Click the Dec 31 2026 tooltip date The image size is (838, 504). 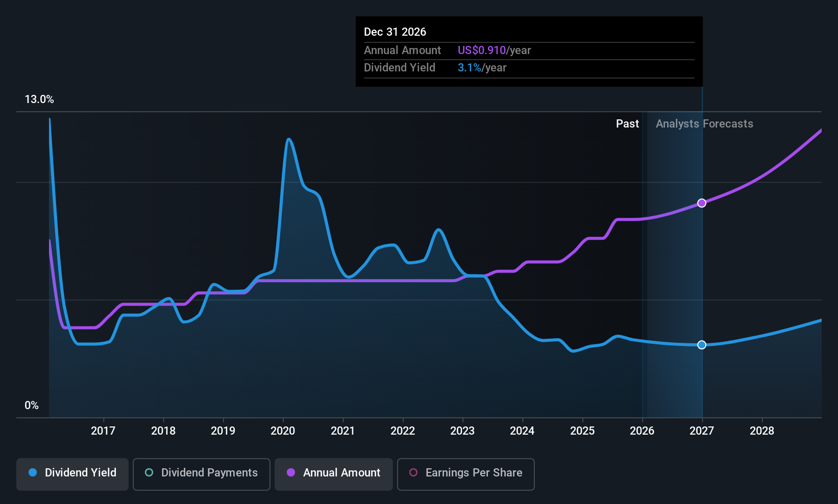(x=395, y=32)
